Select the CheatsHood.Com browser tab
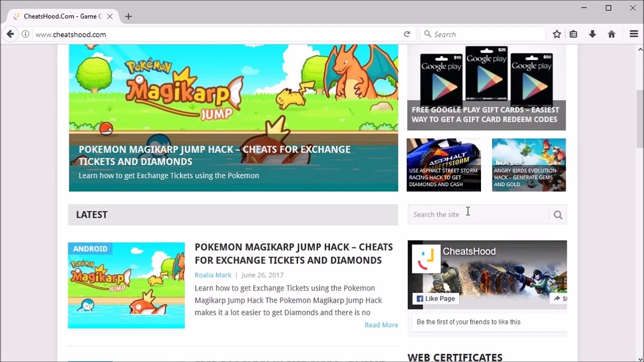 pyautogui.click(x=63, y=16)
